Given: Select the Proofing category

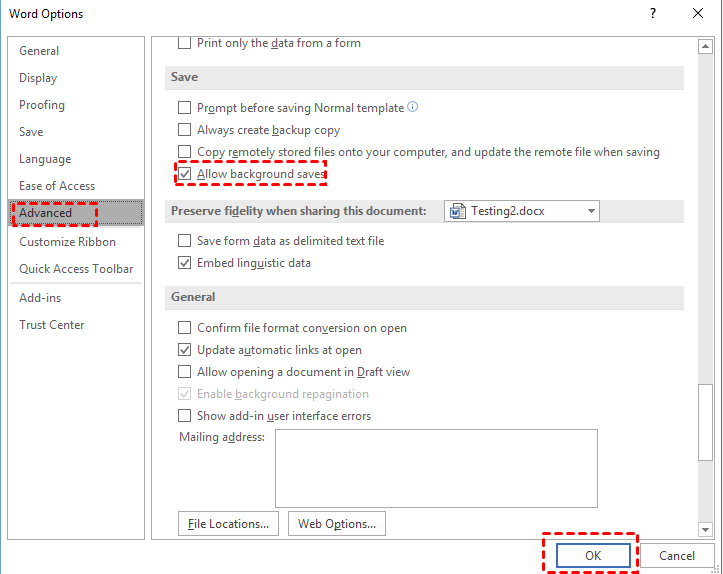Looking at the screenshot, I should pyautogui.click(x=76, y=105).
